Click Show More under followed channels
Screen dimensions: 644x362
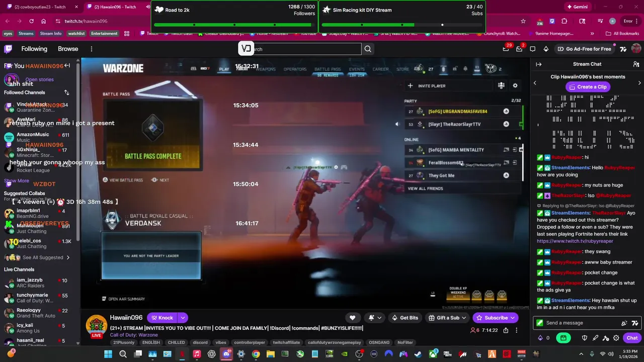click(17, 180)
